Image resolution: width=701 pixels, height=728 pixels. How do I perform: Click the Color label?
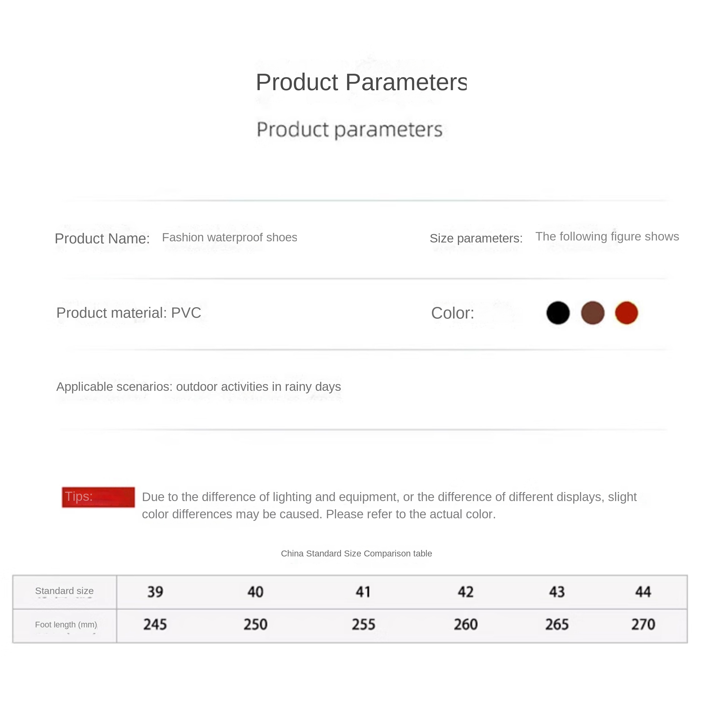pos(452,313)
